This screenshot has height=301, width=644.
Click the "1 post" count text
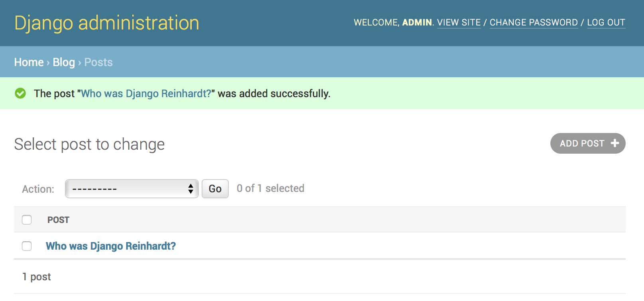[37, 277]
